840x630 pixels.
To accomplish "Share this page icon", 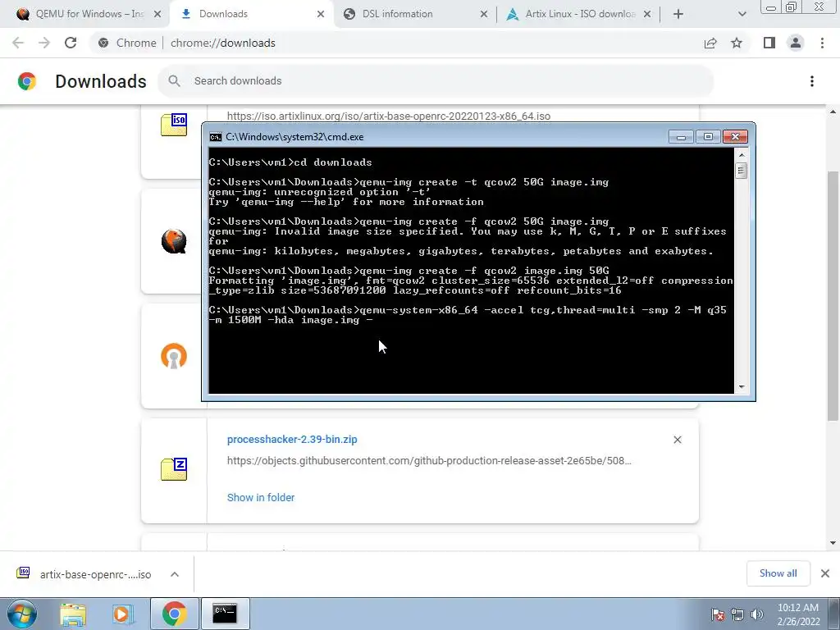I will (710, 43).
